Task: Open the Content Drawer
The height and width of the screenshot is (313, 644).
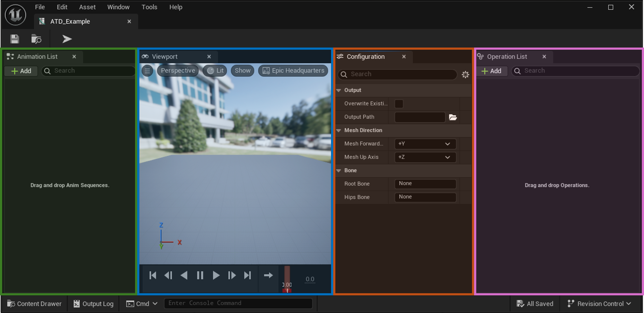Action: [34, 303]
